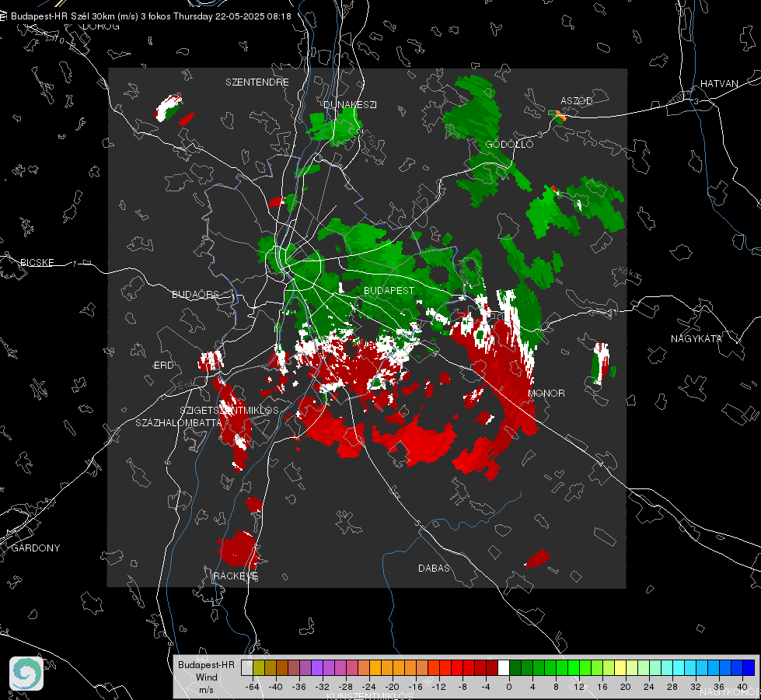Select the GÁRDONY label

pyautogui.click(x=36, y=548)
